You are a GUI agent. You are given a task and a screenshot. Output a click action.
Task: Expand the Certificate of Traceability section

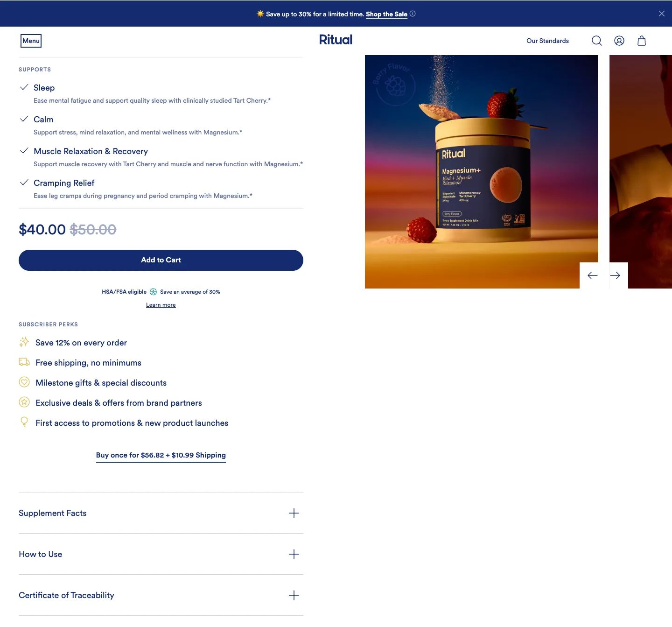pos(161,595)
